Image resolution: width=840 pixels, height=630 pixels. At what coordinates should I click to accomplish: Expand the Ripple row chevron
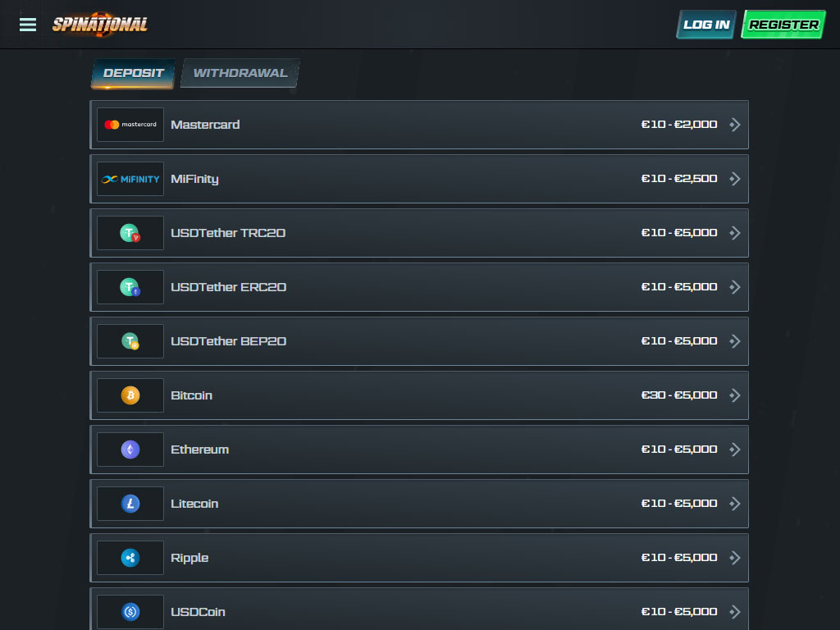[735, 558]
